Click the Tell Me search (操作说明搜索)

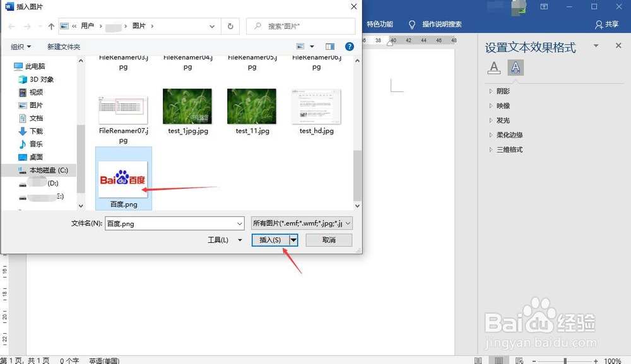442,25
